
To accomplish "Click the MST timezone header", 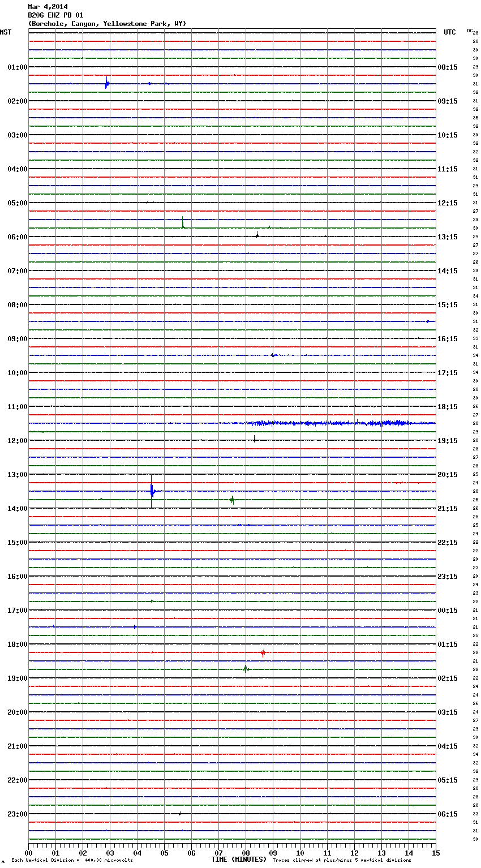I will (6, 32).
